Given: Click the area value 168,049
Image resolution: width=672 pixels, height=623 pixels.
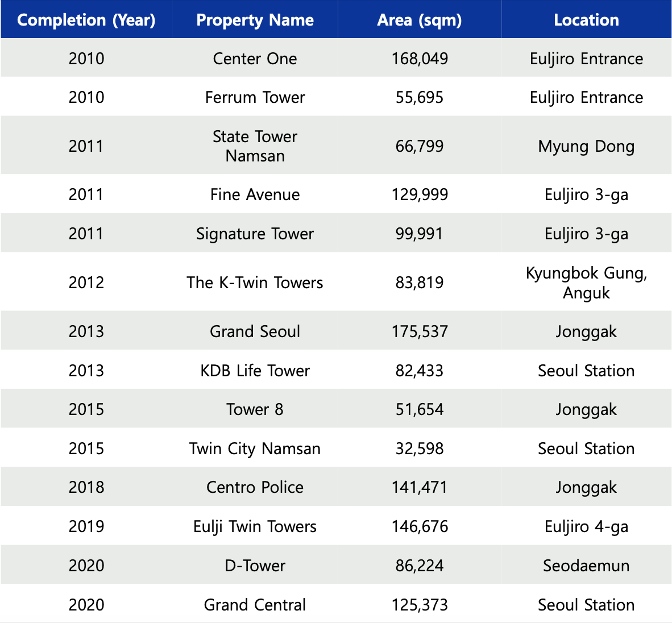Looking at the screenshot, I should click(x=420, y=59).
